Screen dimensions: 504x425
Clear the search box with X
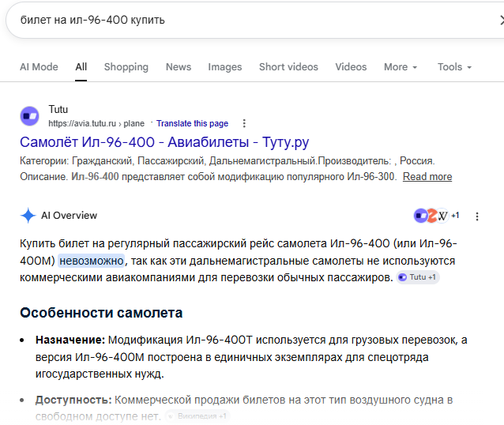point(502,21)
